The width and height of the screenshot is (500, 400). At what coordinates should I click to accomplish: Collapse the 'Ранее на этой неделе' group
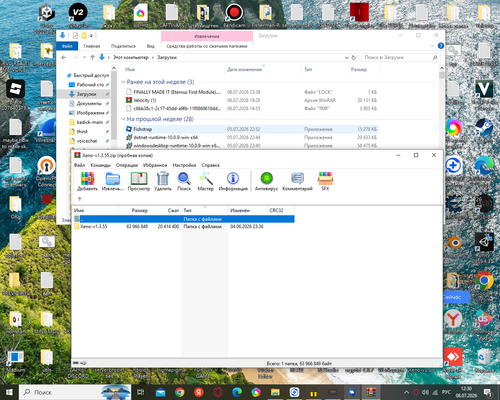(x=123, y=82)
